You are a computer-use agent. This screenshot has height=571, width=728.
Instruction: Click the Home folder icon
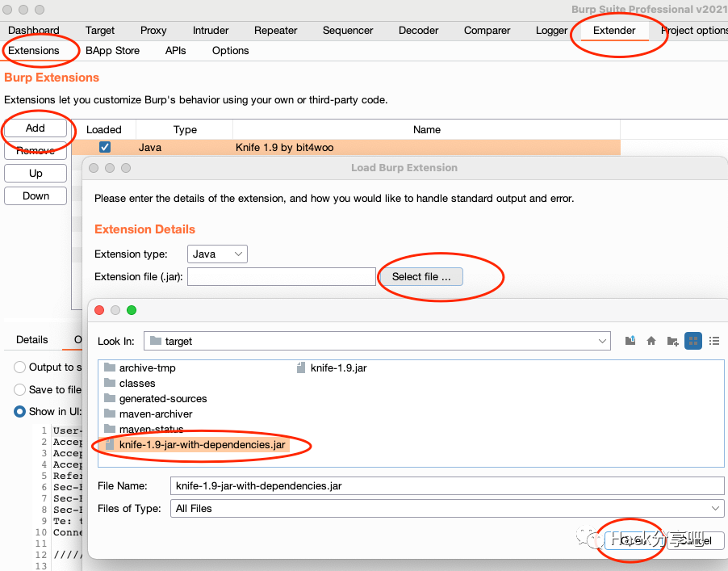651,341
